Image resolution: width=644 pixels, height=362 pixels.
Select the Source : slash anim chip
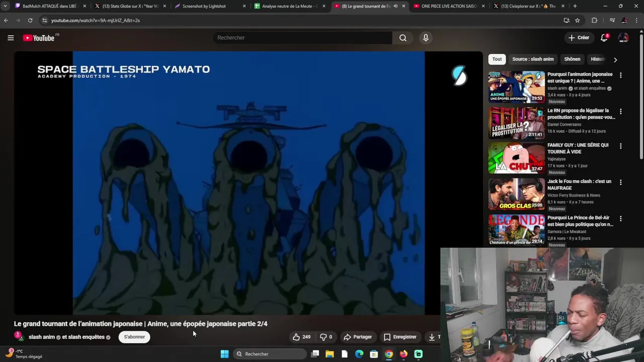click(533, 59)
